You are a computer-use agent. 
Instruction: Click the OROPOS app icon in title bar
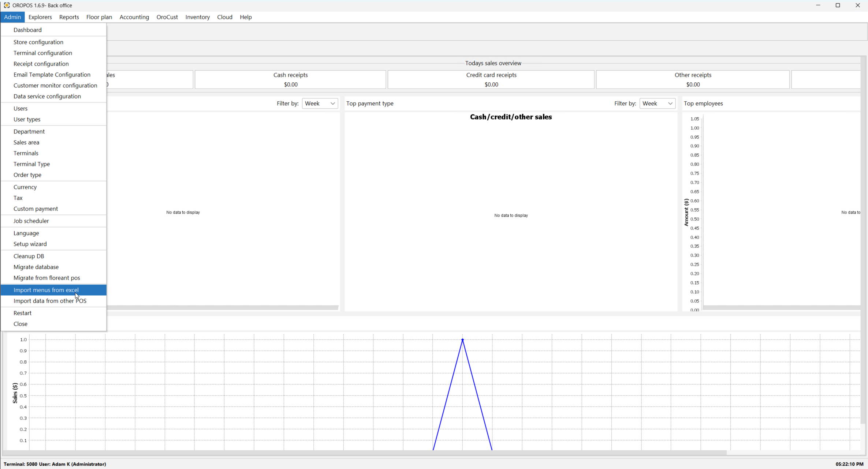point(7,5)
